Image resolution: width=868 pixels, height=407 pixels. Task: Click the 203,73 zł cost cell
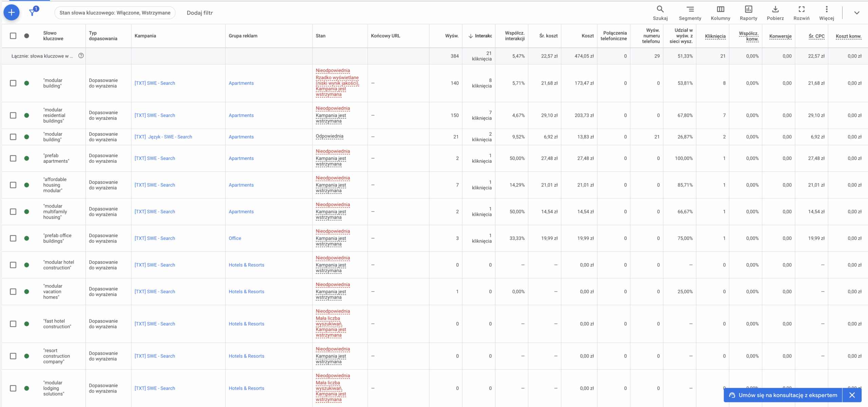click(x=584, y=115)
